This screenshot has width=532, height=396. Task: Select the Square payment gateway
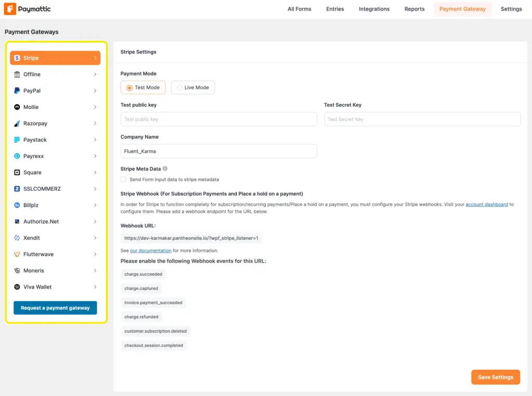55,172
